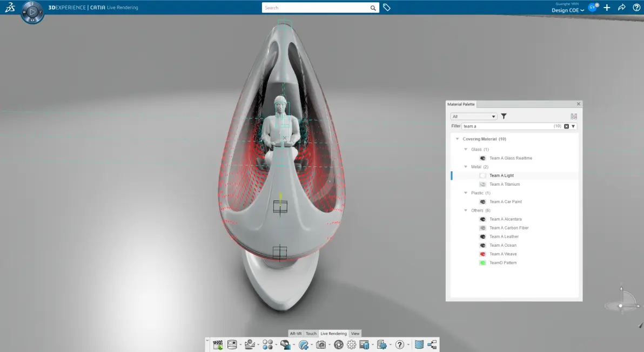Click in the top Search field
The height and width of the screenshot is (352, 644).
[316, 8]
